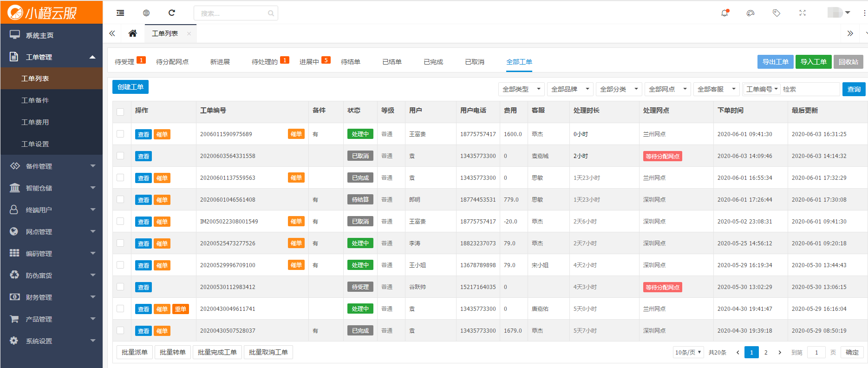868x368 pixels.
Task: Switch to the 待分配网点 tab
Action: click(x=172, y=62)
